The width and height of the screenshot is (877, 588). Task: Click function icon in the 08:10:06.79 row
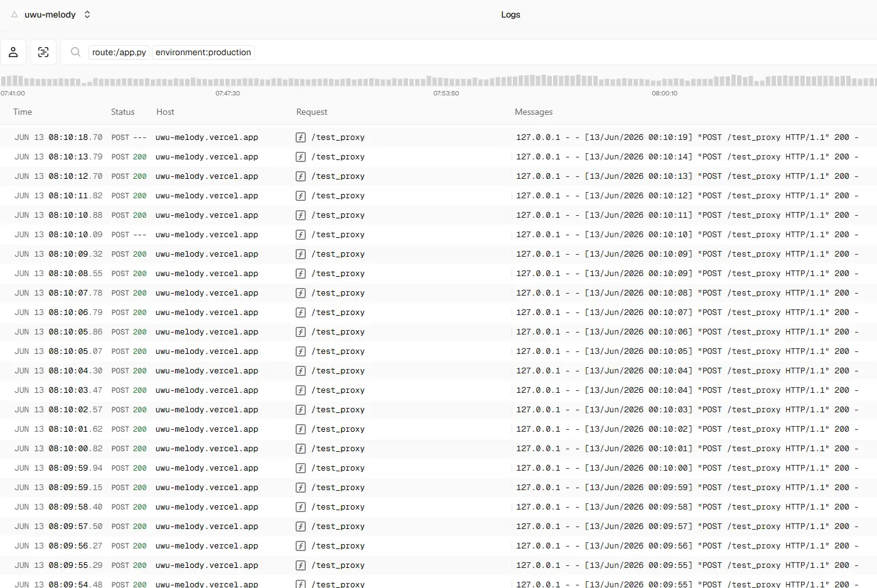pos(301,313)
